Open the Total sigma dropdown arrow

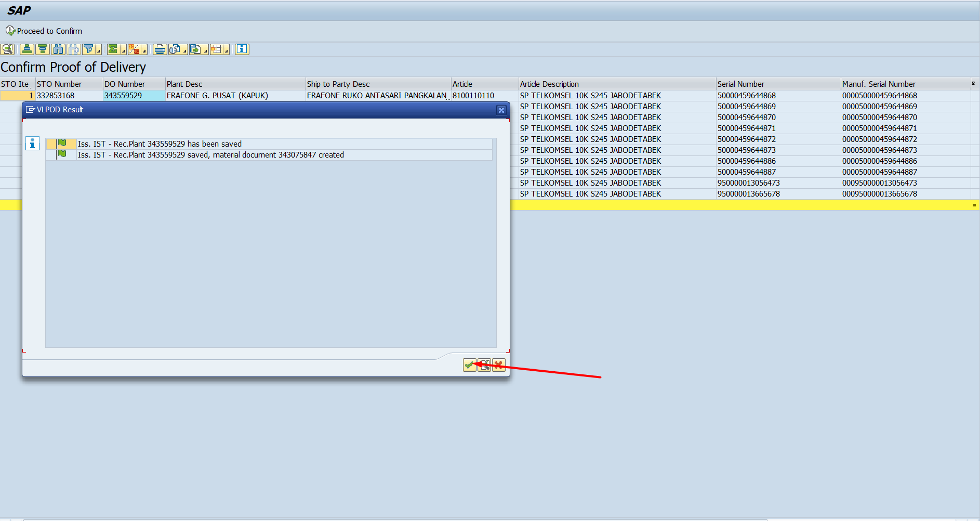[x=123, y=51]
